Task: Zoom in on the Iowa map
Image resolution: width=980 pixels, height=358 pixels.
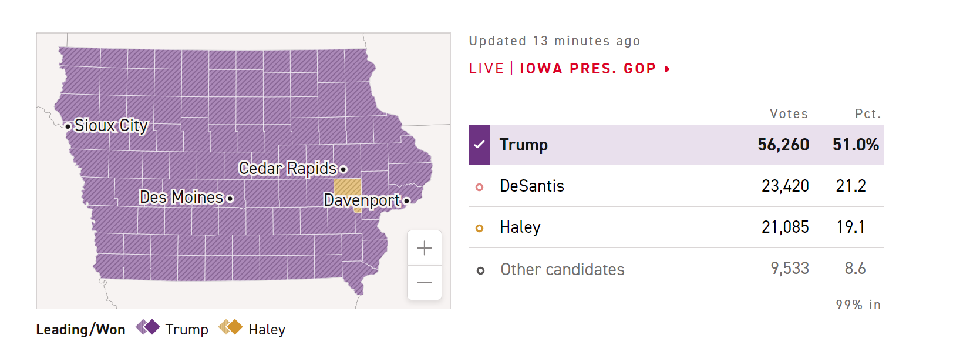Action: [x=424, y=248]
